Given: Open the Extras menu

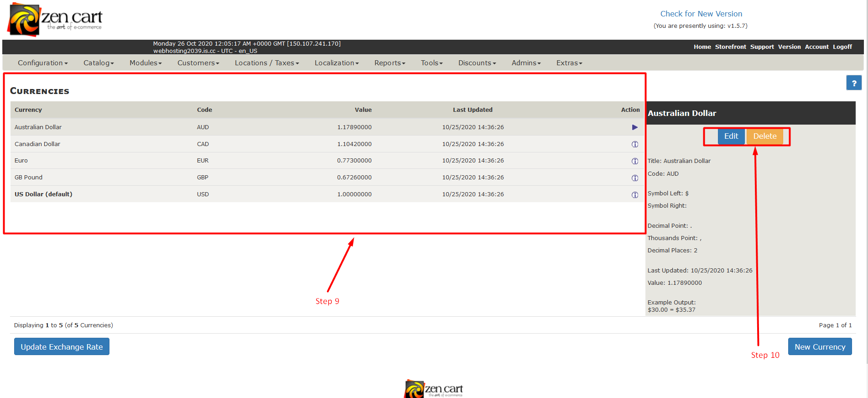Looking at the screenshot, I should tap(569, 63).
